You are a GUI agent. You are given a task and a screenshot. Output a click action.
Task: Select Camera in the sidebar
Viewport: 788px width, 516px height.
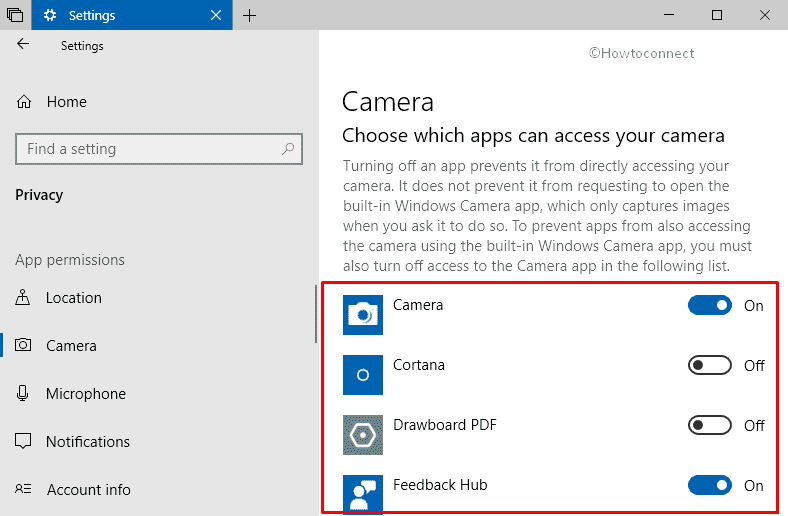coord(71,346)
